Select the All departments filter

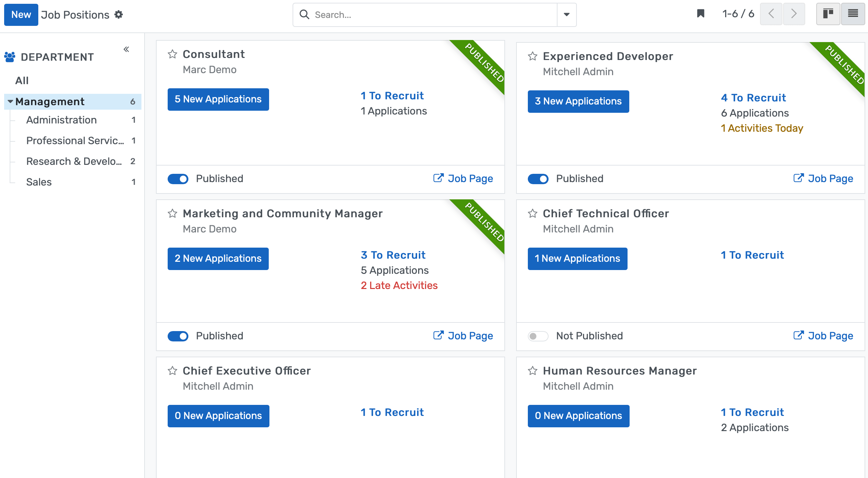[21, 80]
